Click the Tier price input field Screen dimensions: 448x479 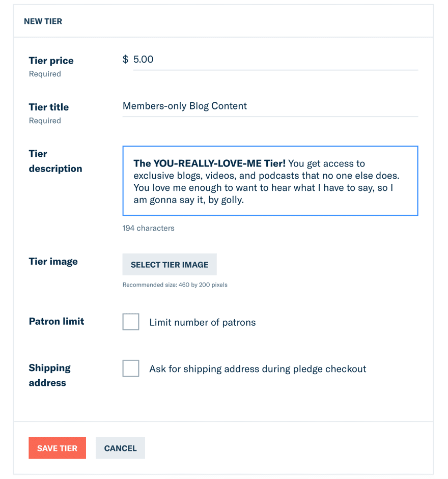(275, 60)
